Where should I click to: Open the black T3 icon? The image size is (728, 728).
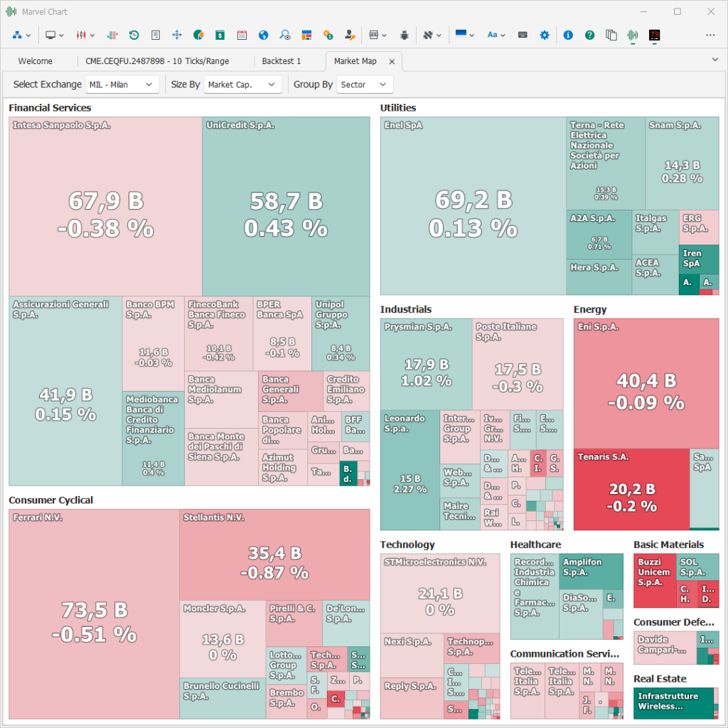coord(654,35)
